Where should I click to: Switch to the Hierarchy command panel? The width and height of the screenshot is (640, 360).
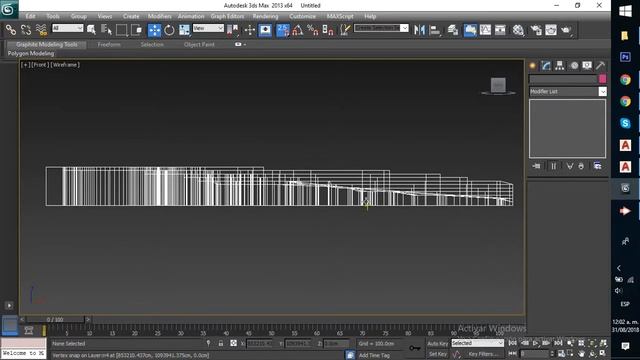(x=560, y=66)
